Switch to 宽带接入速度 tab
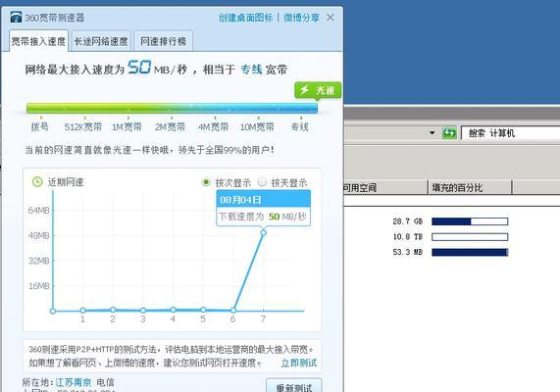This screenshot has width=560, height=392. click(38, 41)
